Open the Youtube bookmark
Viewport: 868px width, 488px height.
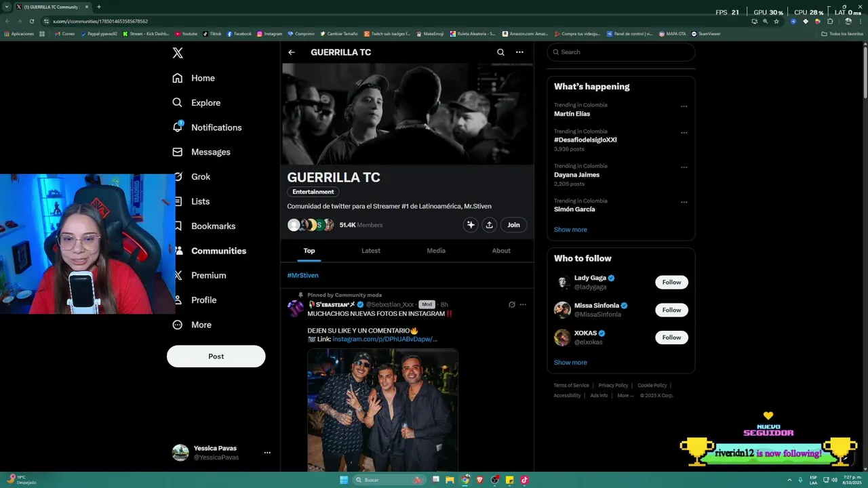(186, 34)
